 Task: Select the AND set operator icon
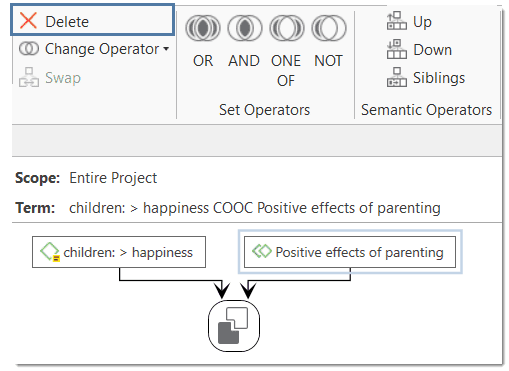coord(245,28)
